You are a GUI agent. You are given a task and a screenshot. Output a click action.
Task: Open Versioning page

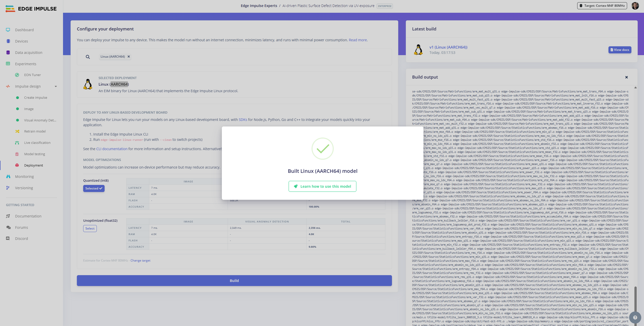point(24,188)
